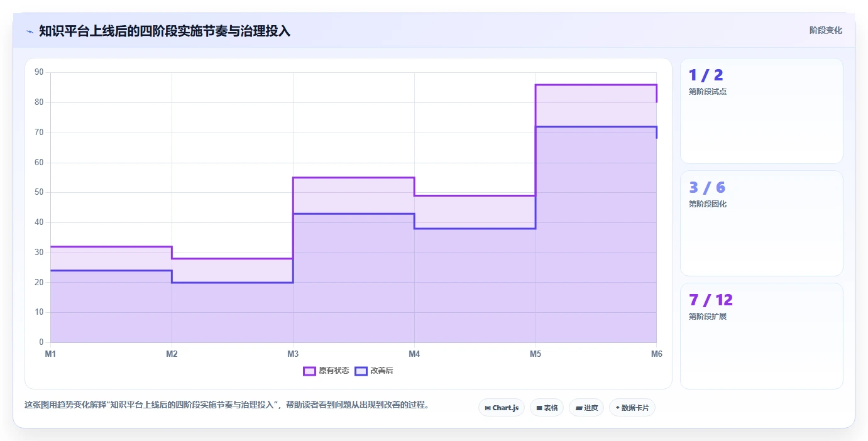
Task: Click the 进度 tag pill
Action: 586,408
